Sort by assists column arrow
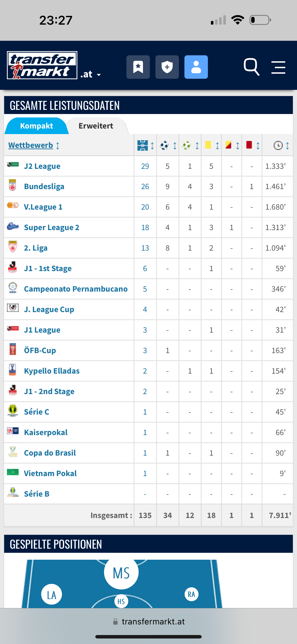The height and width of the screenshot is (644, 297). point(197,146)
